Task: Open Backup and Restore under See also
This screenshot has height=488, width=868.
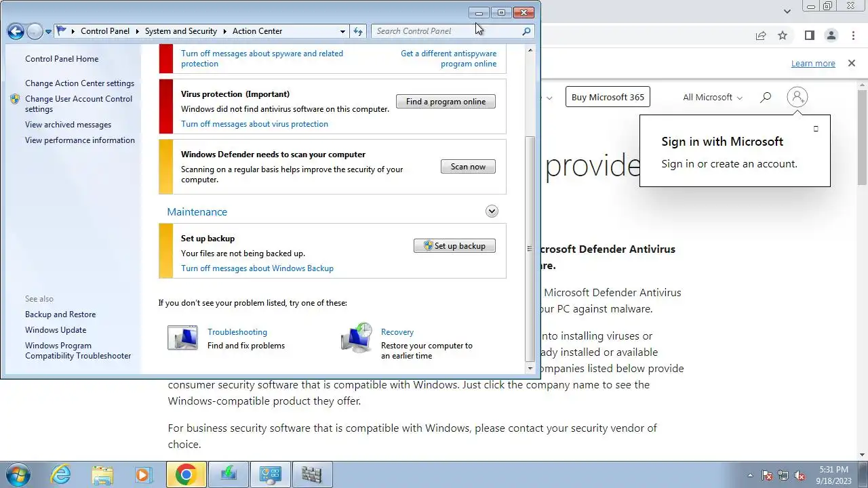Action: 60,314
